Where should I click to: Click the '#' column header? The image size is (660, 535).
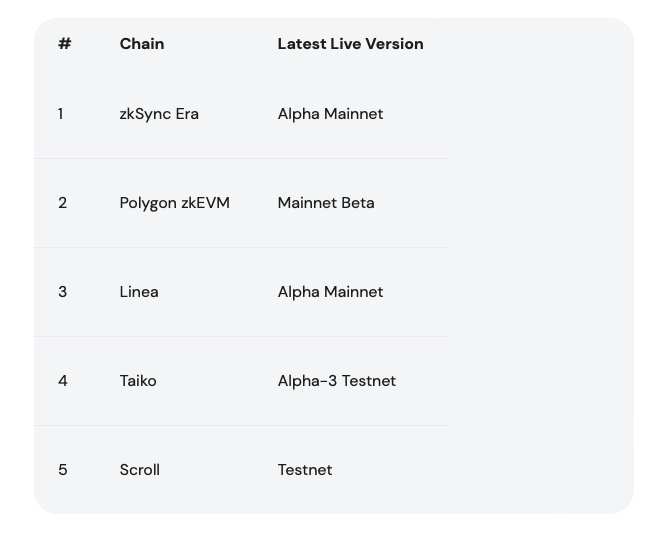[x=64, y=44]
